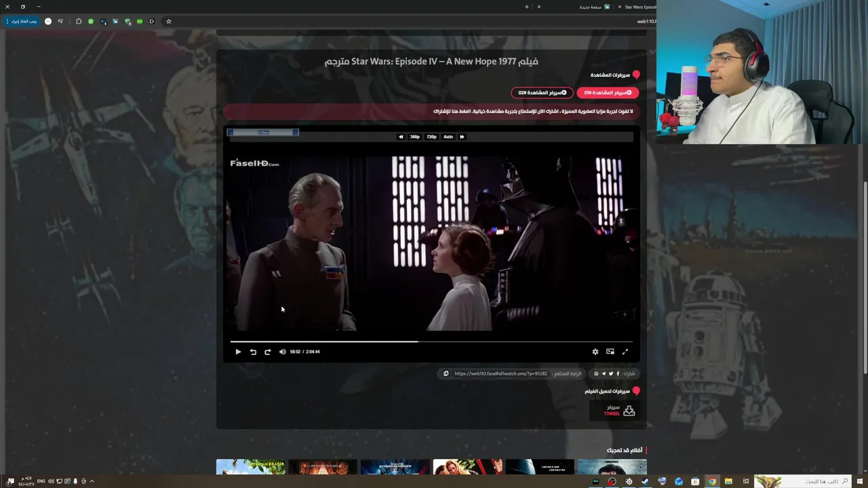Open the rightmost suggested movie thumbnail
Viewport: 868px width, 488px height.
click(612, 467)
